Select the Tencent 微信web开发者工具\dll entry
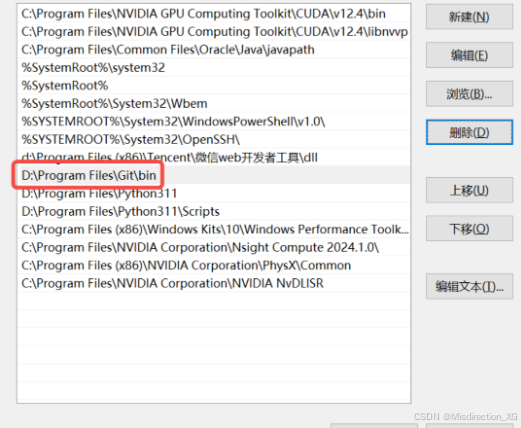This screenshot has width=521, height=428. [x=214, y=158]
